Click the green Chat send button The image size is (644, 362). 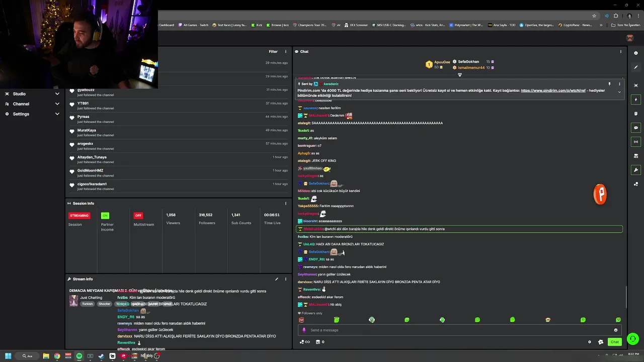click(615, 342)
